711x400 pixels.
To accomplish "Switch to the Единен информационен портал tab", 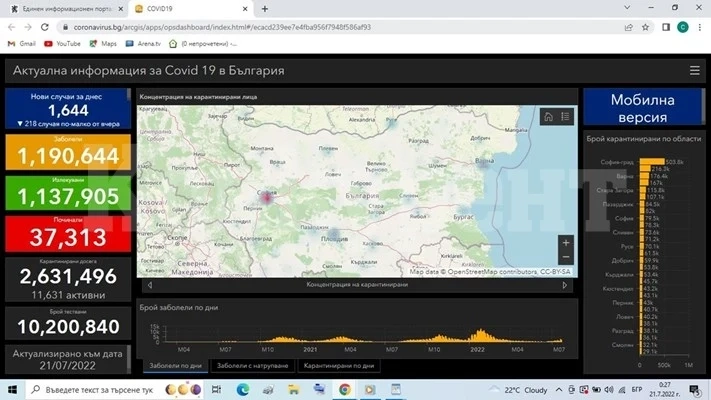I will [66, 9].
